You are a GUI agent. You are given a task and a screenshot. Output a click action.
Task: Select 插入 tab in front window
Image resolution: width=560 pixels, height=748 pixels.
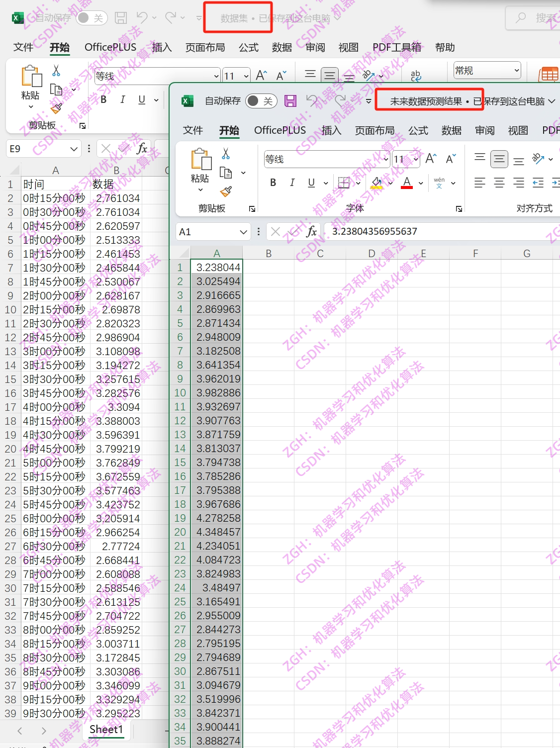pos(331,130)
